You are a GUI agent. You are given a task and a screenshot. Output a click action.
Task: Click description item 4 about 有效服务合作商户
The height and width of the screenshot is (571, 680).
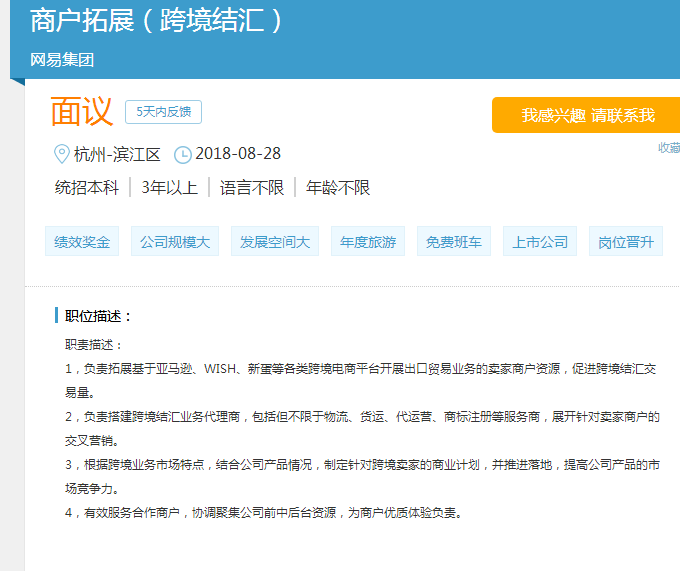click(265, 513)
